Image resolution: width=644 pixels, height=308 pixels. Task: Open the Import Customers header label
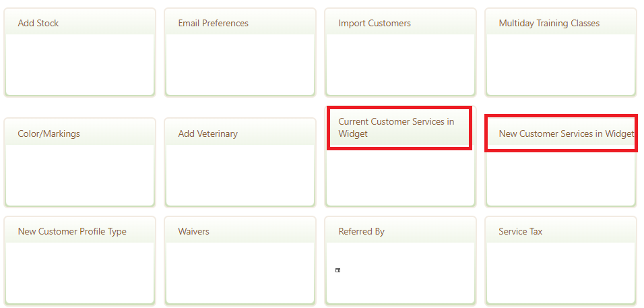(x=375, y=24)
